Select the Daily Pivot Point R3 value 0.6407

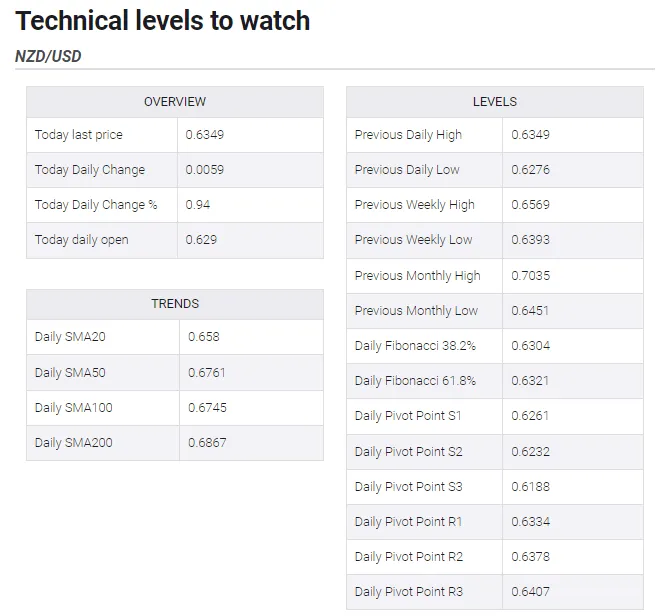coord(531,592)
